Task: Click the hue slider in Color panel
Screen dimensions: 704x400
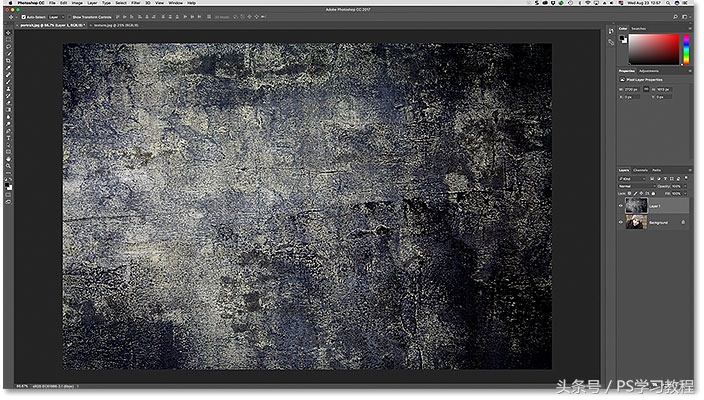Action: [x=685, y=49]
